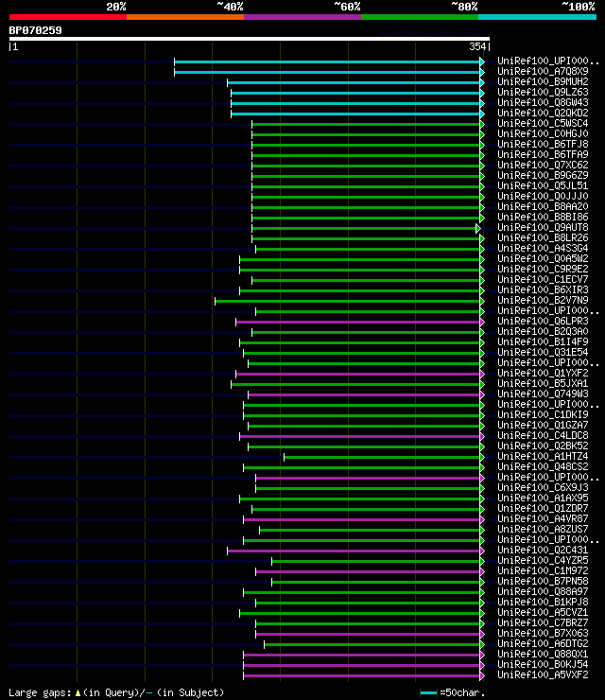
Task: Select hit UniRef100_Q31E54
Action: pos(543,353)
